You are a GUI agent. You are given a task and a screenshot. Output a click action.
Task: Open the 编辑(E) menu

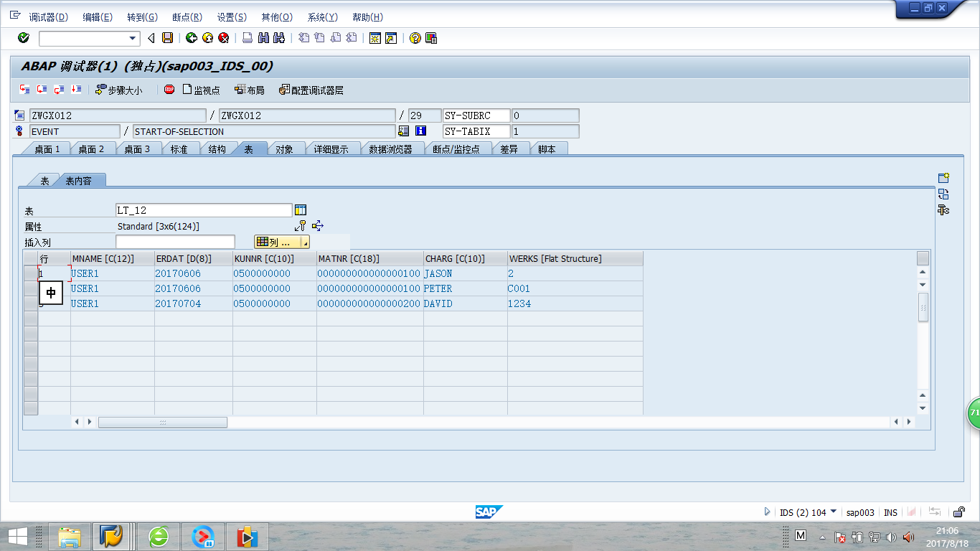pyautogui.click(x=98, y=17)
